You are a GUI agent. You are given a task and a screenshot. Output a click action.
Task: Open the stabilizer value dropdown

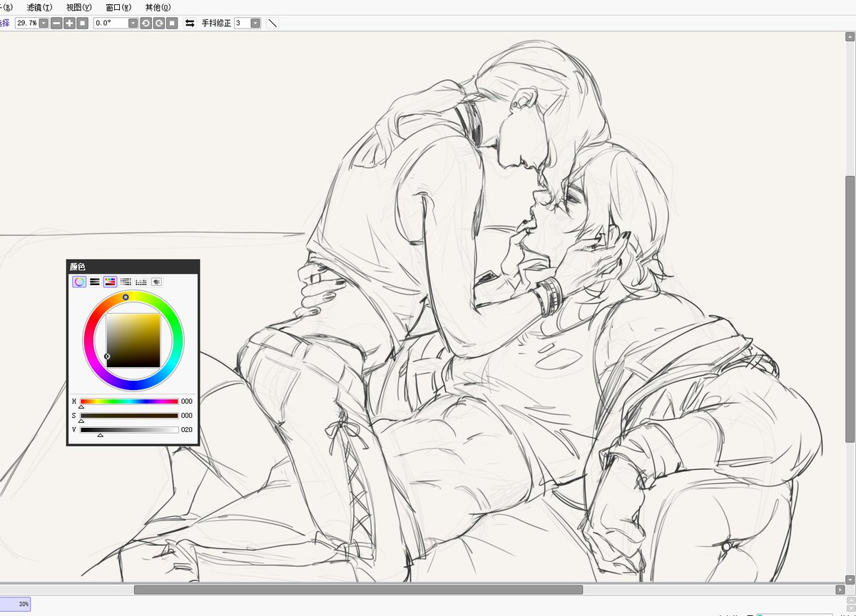point(255,23)
